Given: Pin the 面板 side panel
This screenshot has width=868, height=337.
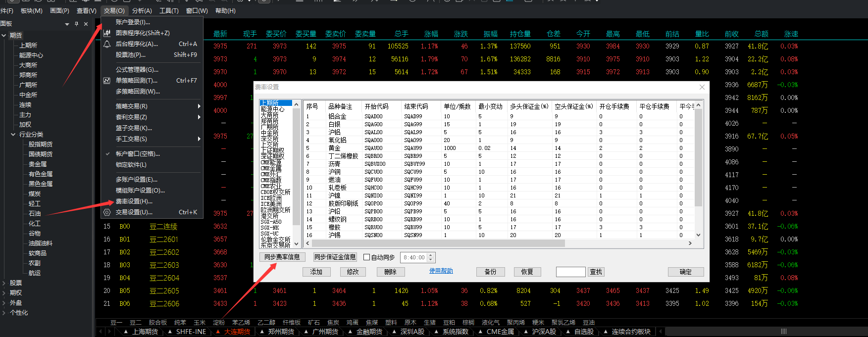Looking at the screenshot, I should click(76, 24).
